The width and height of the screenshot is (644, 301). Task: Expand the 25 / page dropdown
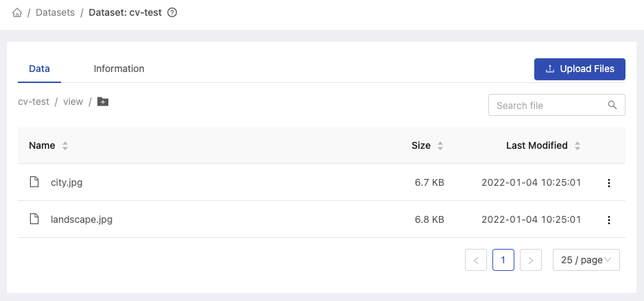pyautogui.click(x=586, y=260)
